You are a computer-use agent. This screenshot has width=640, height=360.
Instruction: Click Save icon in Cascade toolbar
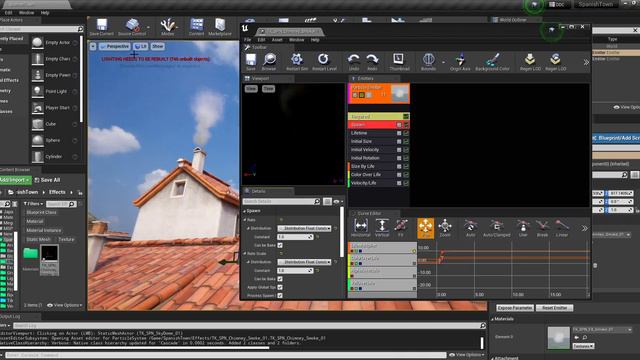(x=251, y=60)
